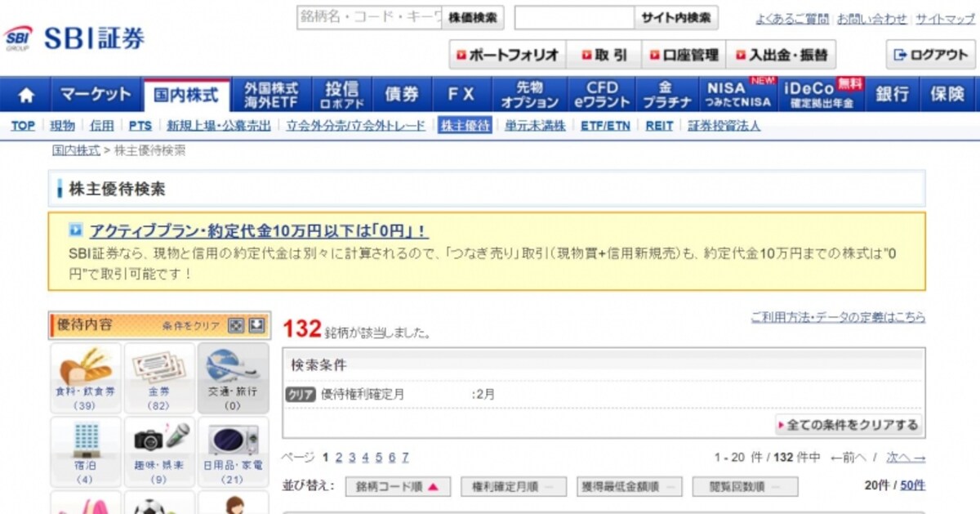This screenshot has height=514, width=980.
Task: Open the REIT submenu link
Action: tap(659, 125)
